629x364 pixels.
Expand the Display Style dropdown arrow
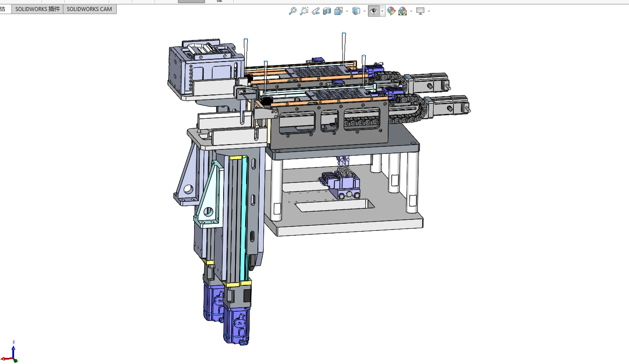pos(365,11)
